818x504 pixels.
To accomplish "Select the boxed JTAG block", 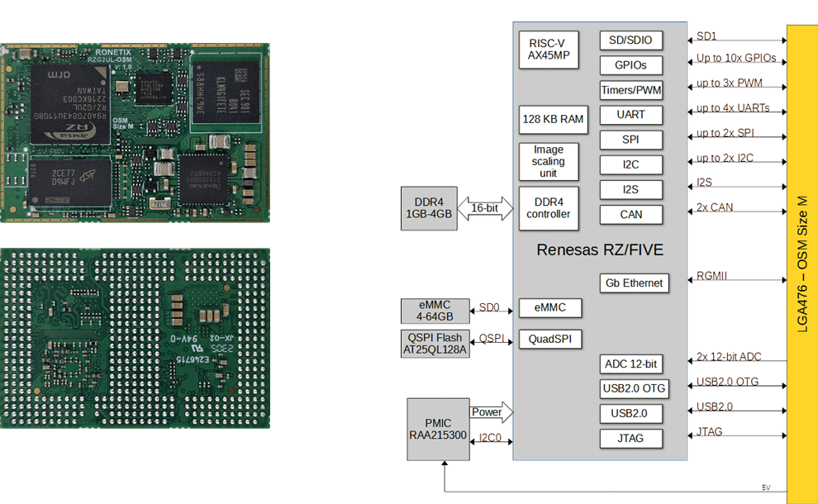I will pos(630,439).
